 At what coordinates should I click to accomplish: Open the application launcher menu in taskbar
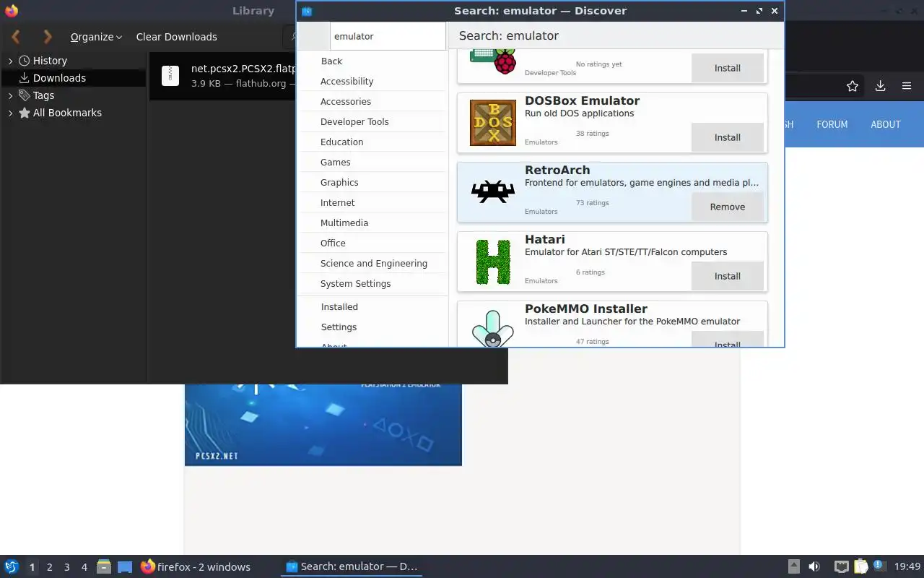click(x=12, y=567)
